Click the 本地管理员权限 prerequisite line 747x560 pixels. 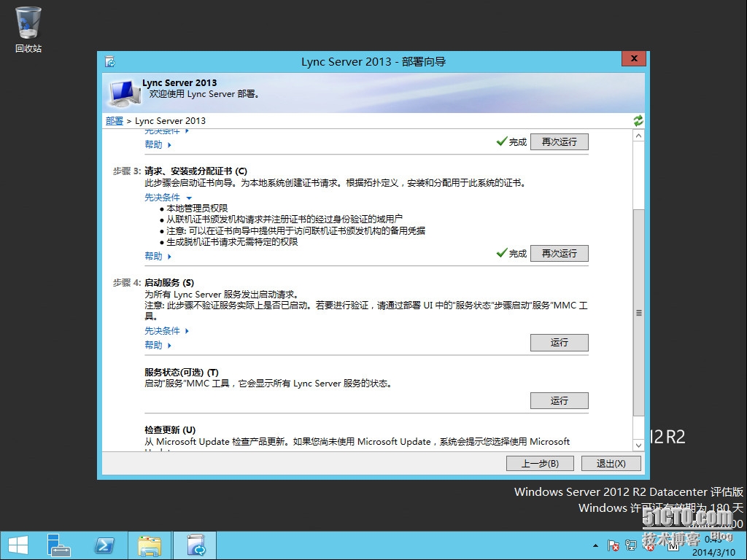(197, 209)
